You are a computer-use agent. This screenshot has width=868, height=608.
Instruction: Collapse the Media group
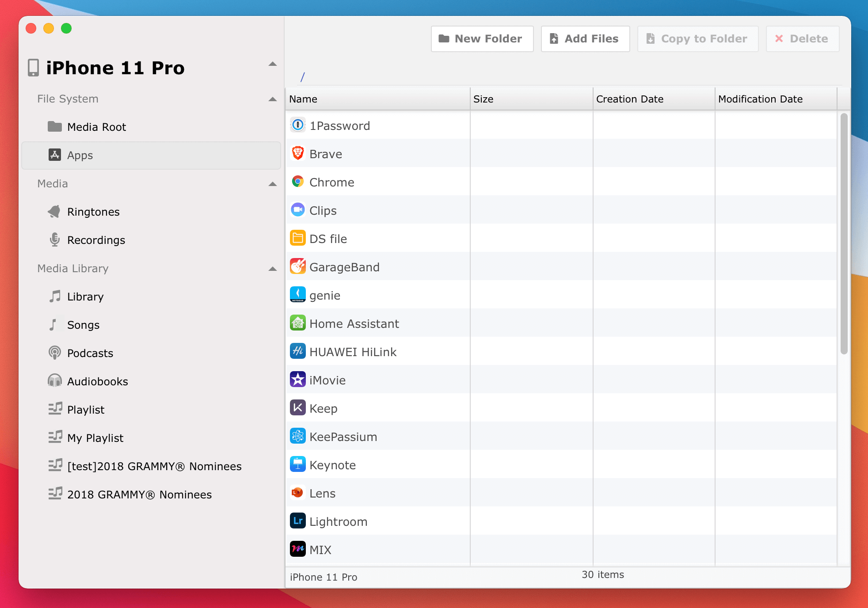(x=273, y=184)
